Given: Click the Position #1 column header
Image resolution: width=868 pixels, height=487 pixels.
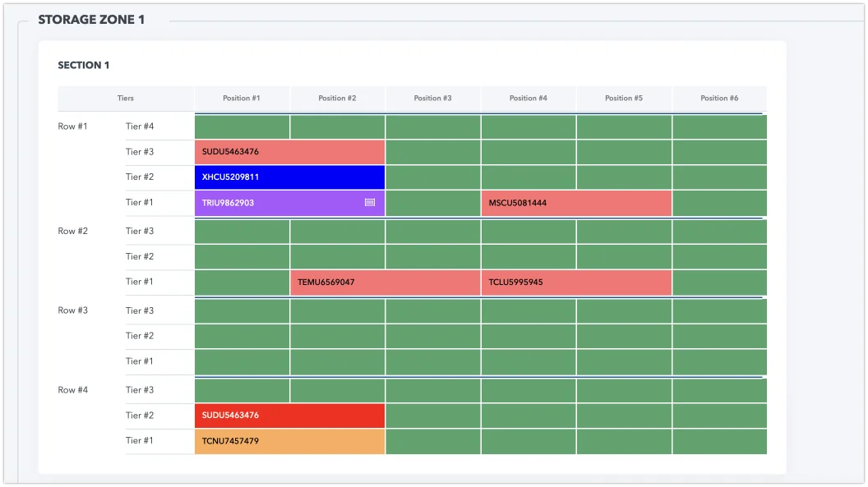Looking at the screenshot, I should (x=242, y=99).
